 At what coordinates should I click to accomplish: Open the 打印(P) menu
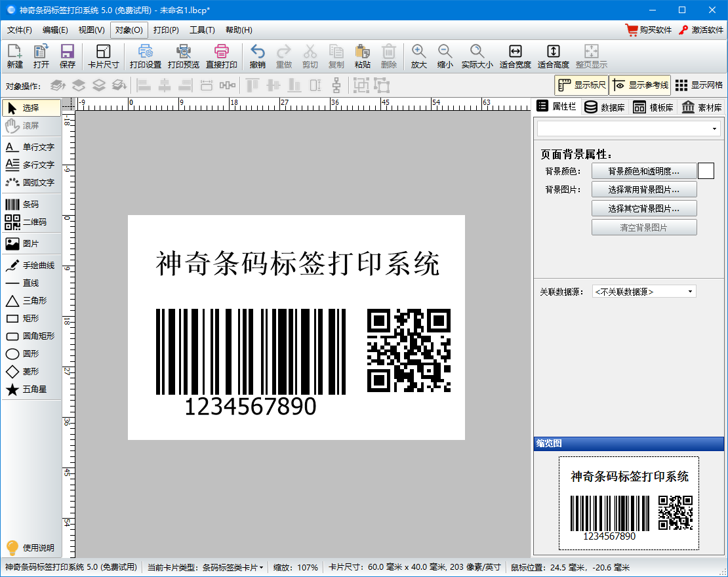click(x=166, y=30)
